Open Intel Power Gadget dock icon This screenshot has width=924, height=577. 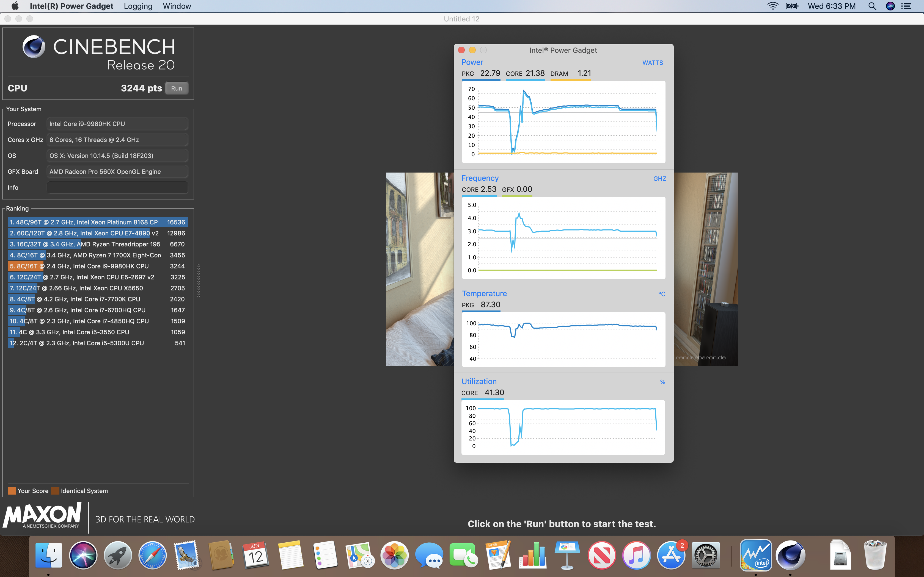click(x=755, y=555)
